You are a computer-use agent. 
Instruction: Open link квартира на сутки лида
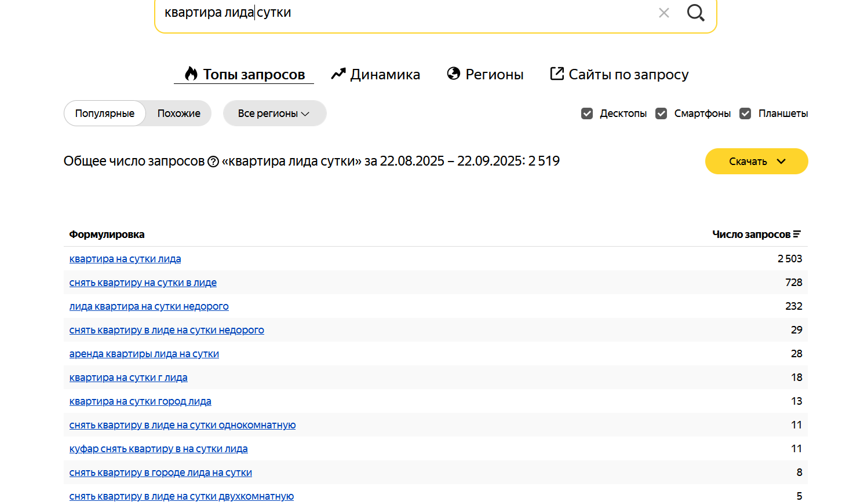[125, 259]
